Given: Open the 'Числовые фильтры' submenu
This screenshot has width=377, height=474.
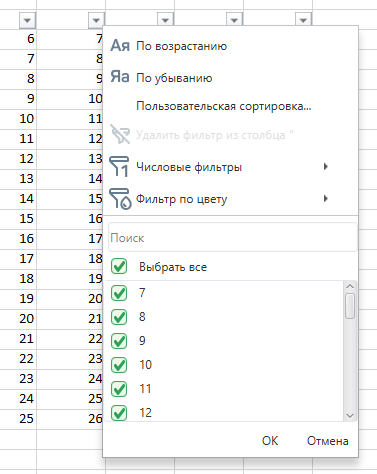Looking at the screenshot, I should (230, 167).
